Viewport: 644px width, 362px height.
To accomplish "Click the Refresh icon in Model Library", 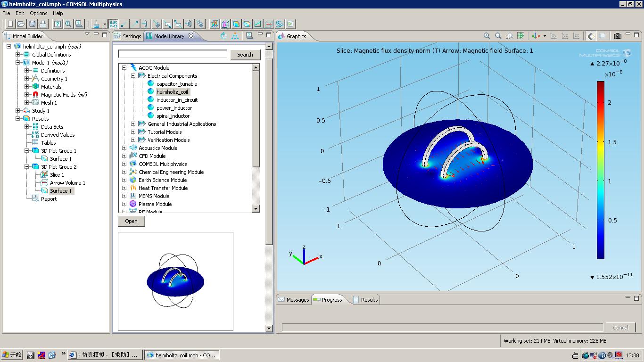I will coord(224,36).
